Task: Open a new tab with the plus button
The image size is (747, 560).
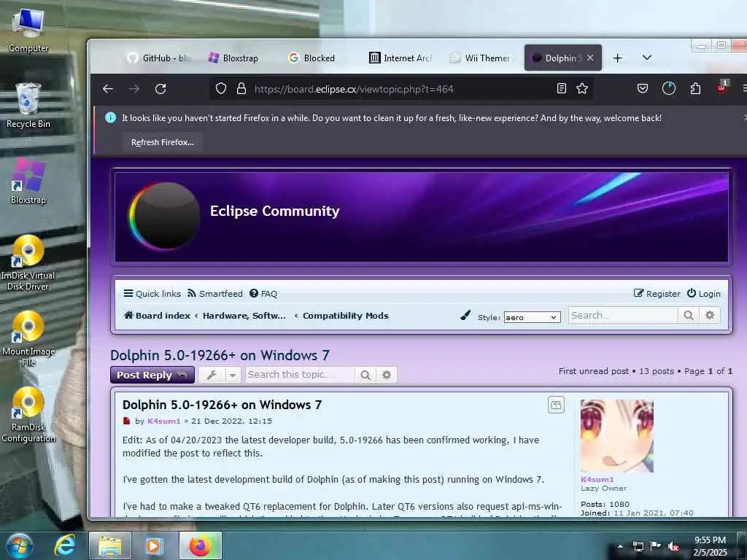Action: tap(617, 58)
